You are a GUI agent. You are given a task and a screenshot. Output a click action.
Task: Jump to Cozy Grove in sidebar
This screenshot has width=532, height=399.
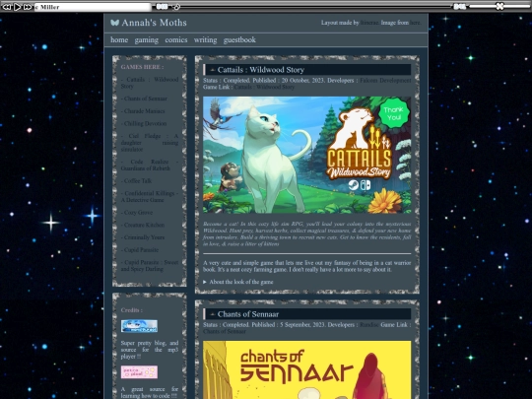tap(137, 213)
